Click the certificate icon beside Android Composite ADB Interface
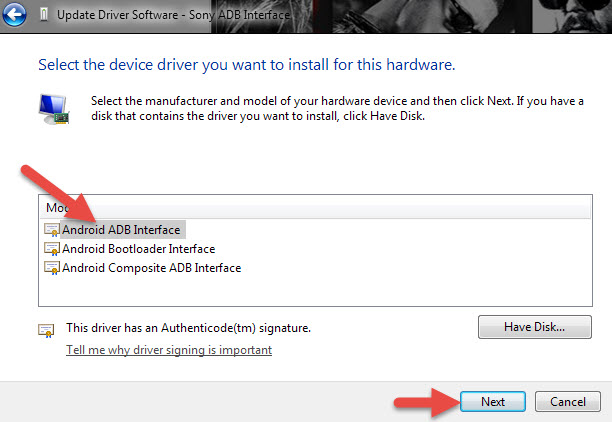The width and height of the screenshot is (612, 422). (52, 268)
